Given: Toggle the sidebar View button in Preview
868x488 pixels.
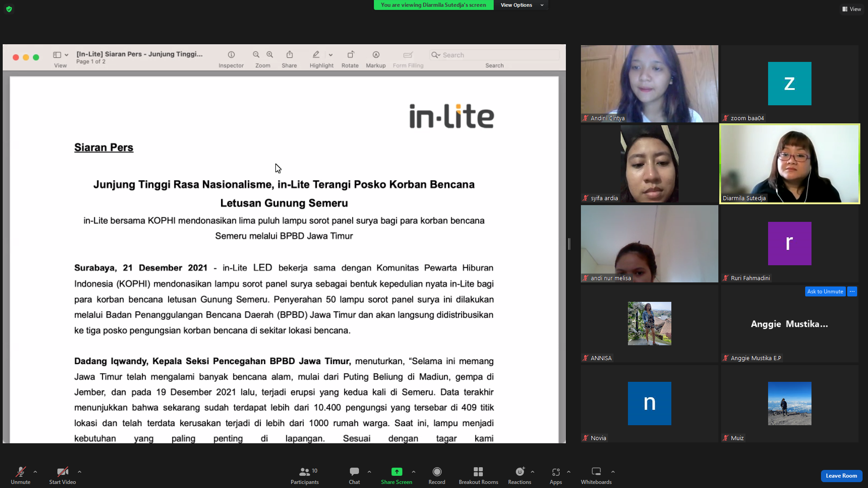Looking at the screenshot, I should click(57, 55).
